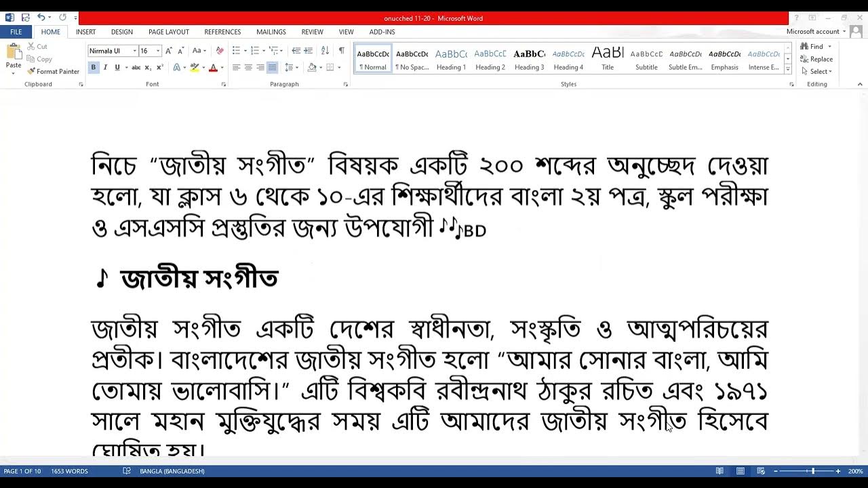Expand the Styles gallery More arrow
The image size is (868, 488).
click(x=788, y=70)
